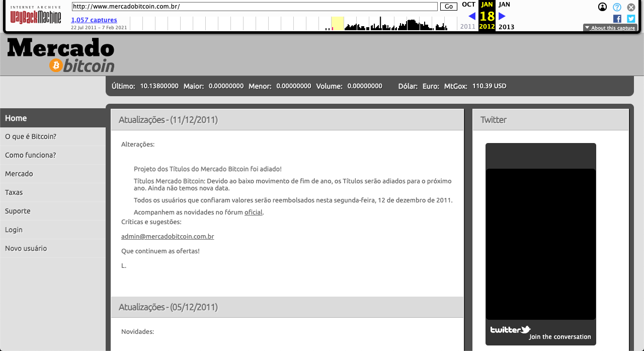Click the Go button
Image resolution: width=644 pixels, height=351 pixels.
(x=449, y=7)
